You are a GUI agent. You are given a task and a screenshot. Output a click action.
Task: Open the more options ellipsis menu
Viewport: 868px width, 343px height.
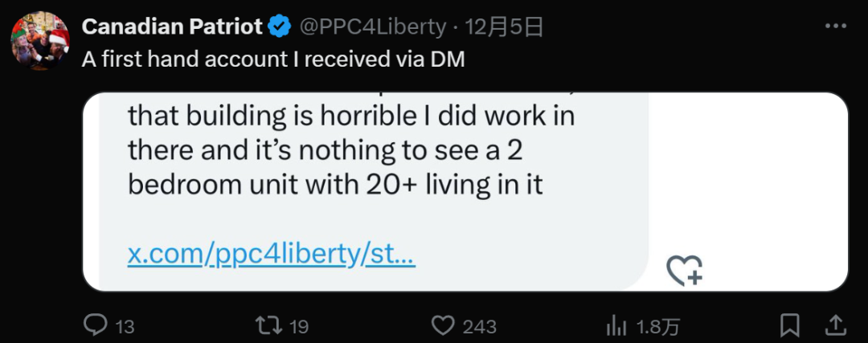(x=835, y=26)
